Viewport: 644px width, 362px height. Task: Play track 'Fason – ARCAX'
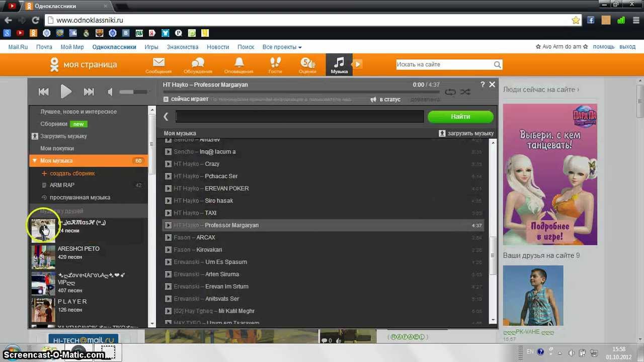coord(168,237)
